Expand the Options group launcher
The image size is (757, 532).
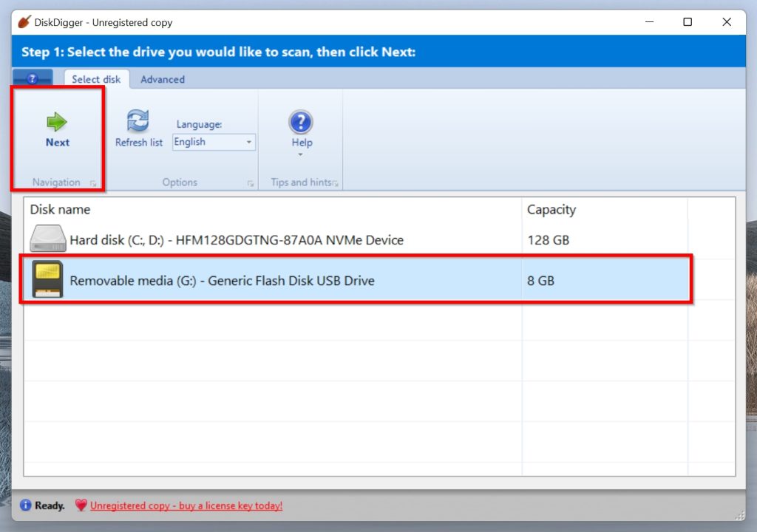pyautogui.click(x=251, y=183)
